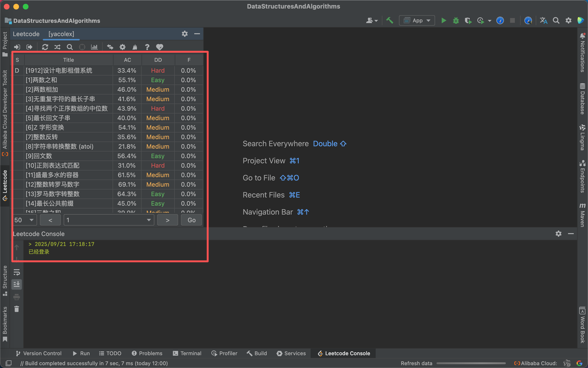
Task: Sort by the Title column header
Action: [x=69, y=60]
